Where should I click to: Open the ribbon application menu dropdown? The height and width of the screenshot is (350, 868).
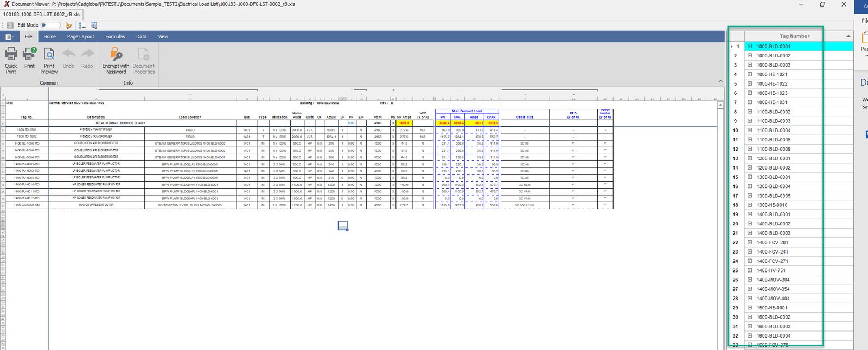click(9, 37)
